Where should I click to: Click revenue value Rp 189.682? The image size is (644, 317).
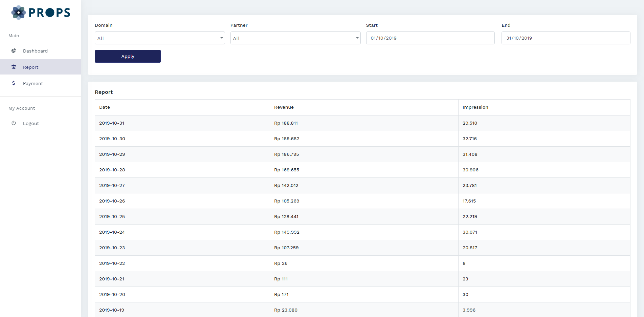pos(287,139)
